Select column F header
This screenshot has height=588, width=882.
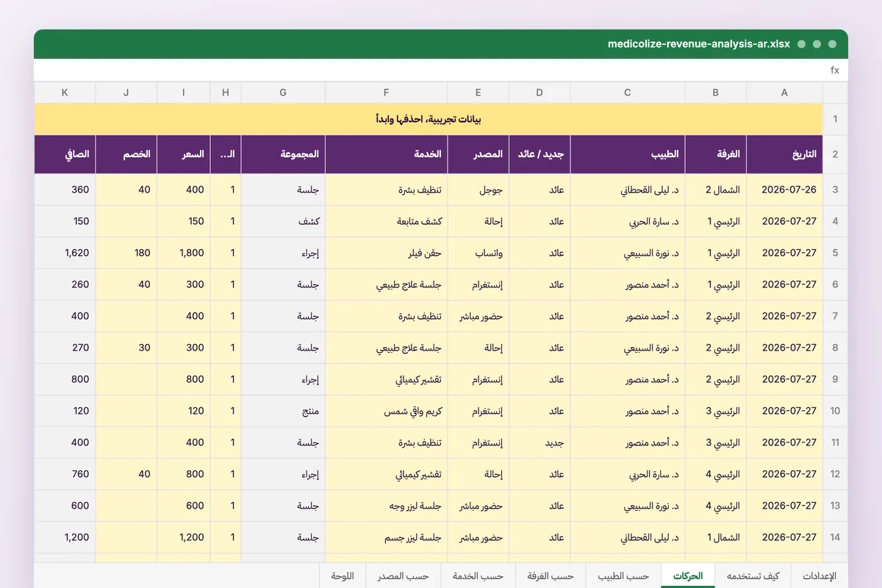387,93
